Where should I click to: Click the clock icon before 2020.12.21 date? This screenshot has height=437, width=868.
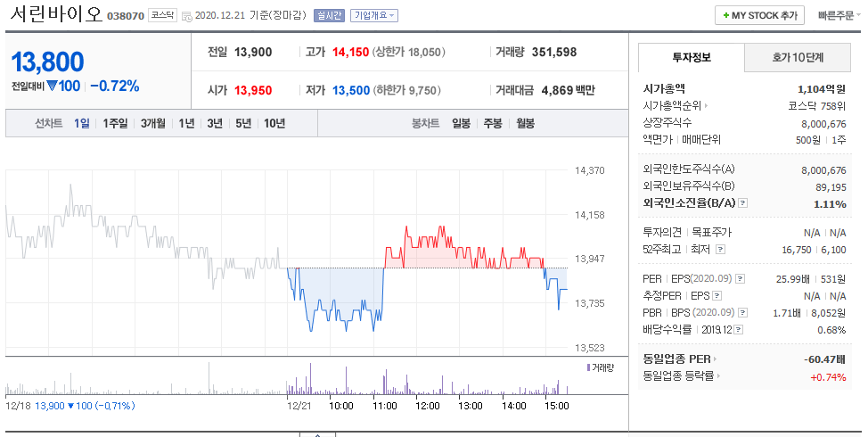coord(187,16)
